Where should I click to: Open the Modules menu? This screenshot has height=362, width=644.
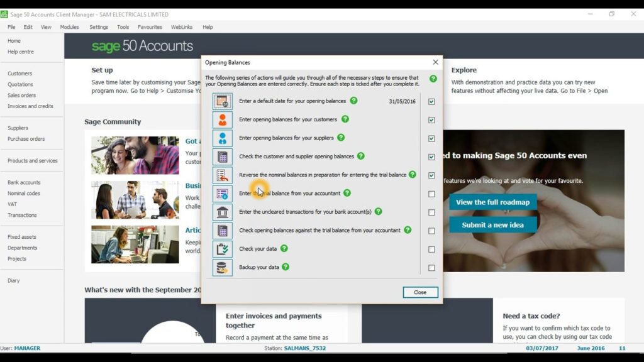pyautogui.click(x=69, y=27)
